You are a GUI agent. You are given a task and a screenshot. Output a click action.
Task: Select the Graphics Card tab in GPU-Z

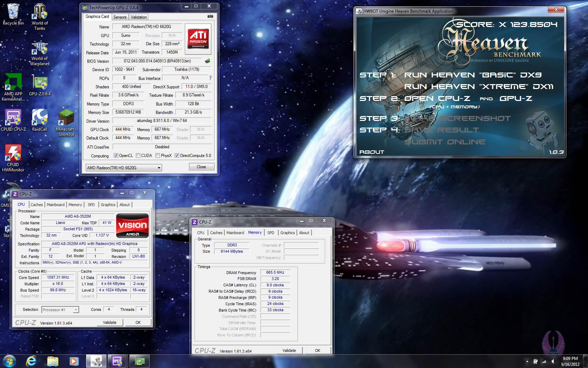[x=97, y=16]
